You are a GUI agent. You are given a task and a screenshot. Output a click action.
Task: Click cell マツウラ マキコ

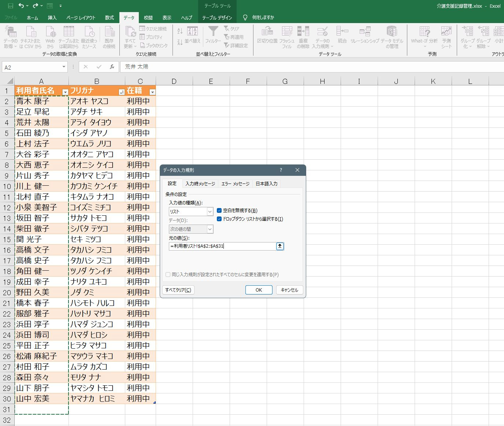(97, 356)
